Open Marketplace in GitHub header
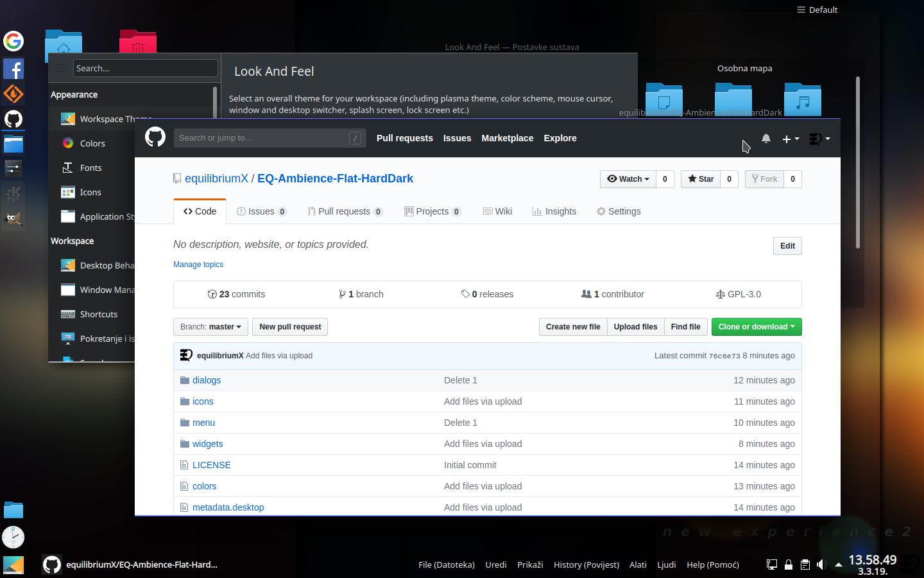 [x=508, y=138]
